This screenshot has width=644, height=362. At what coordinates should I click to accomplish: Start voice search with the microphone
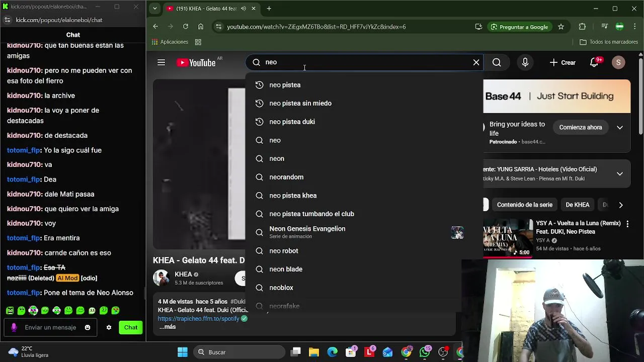pyautogui.click(x=525, y=62)
